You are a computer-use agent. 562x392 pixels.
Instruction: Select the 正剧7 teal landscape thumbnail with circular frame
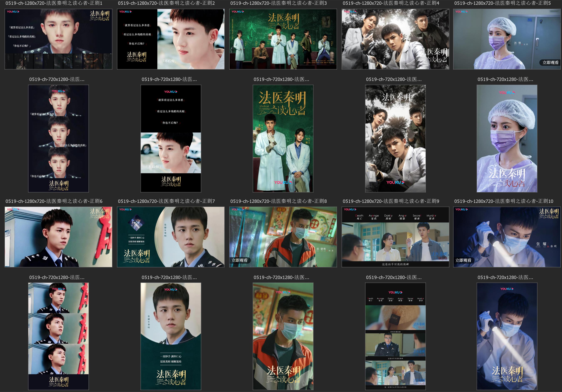(171, 237)
